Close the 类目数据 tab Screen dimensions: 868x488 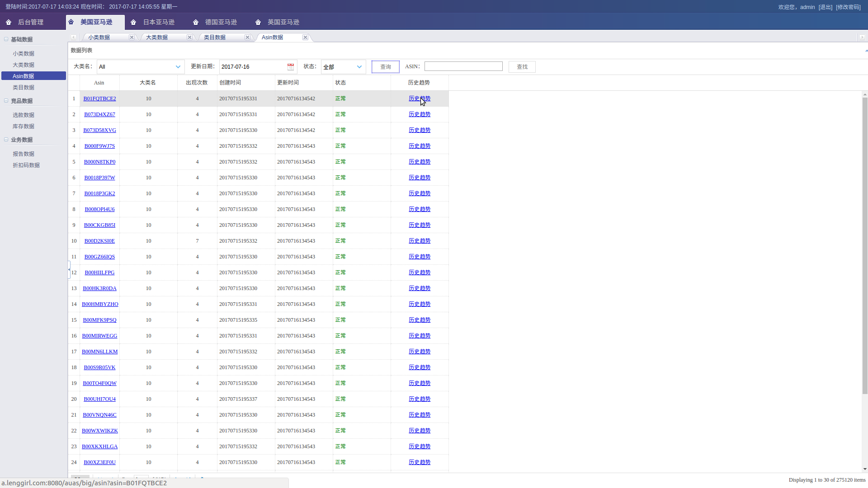point(247,38)
